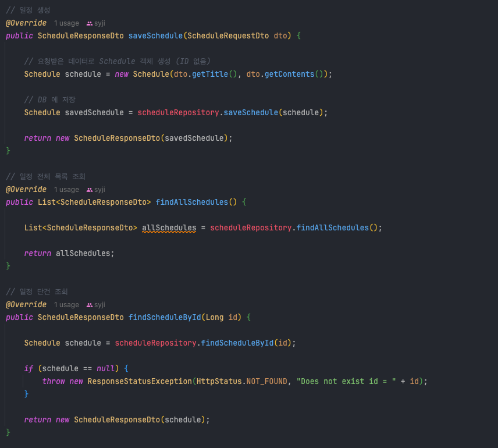
Task: Click @Override annotation above findScheduleById
Action: point(26,305)
